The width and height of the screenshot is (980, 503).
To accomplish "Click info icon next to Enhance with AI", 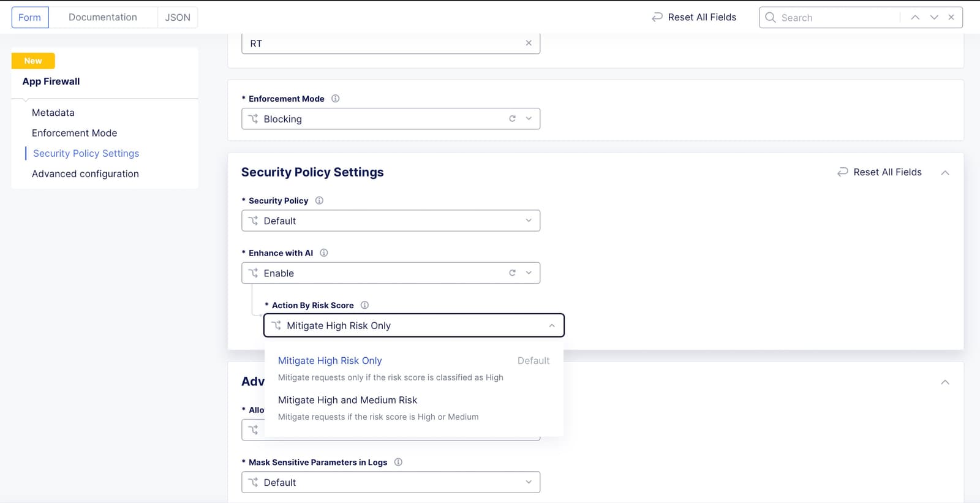I will pyautogui.click(x=324, y=253).
